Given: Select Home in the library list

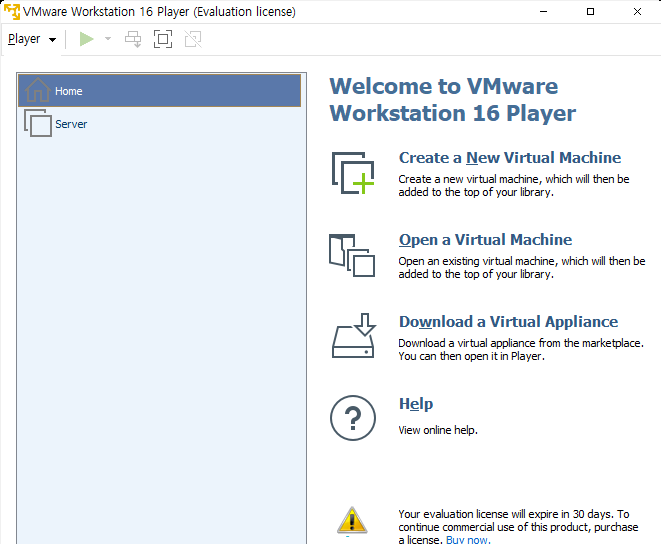Looking at the screenshot, I should (x=159, y=91).
